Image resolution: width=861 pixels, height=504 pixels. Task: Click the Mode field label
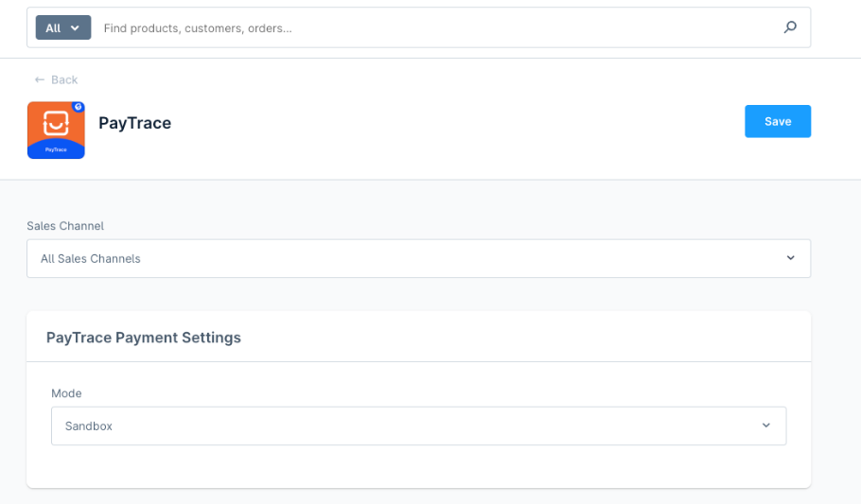(66, 393)
